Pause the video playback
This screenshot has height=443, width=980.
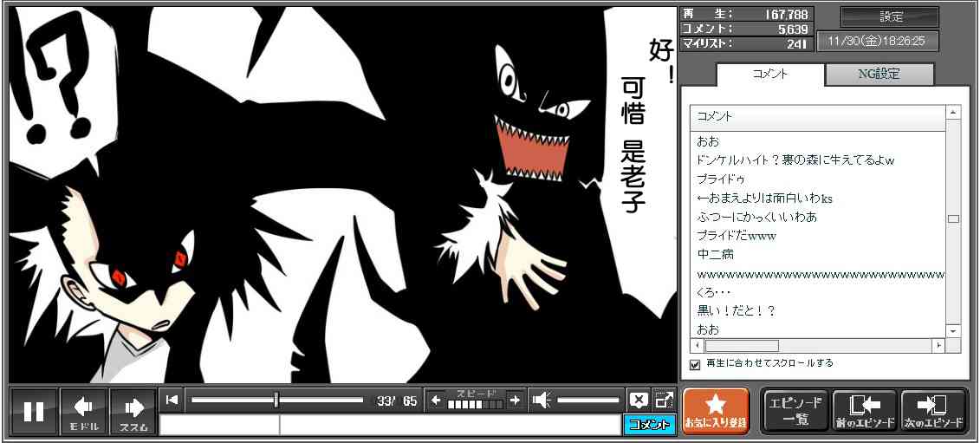click(34, 411)
